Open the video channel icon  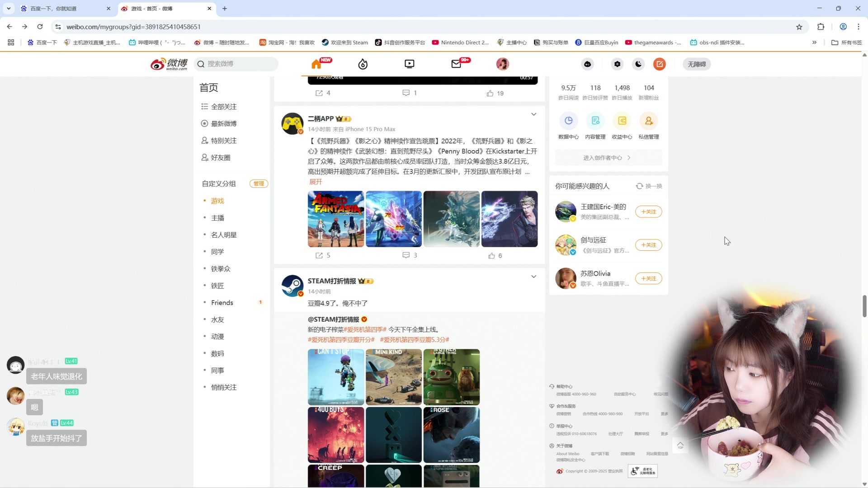tap(410, 64)
